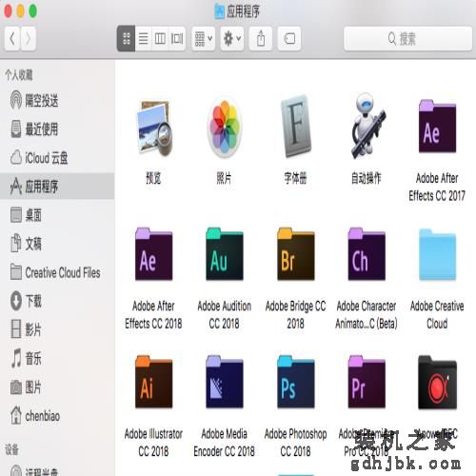Viewport: 476px width, 476px height.
Task: Open Adobe After Effects CC 2018 folder
Action: point(154,254)
